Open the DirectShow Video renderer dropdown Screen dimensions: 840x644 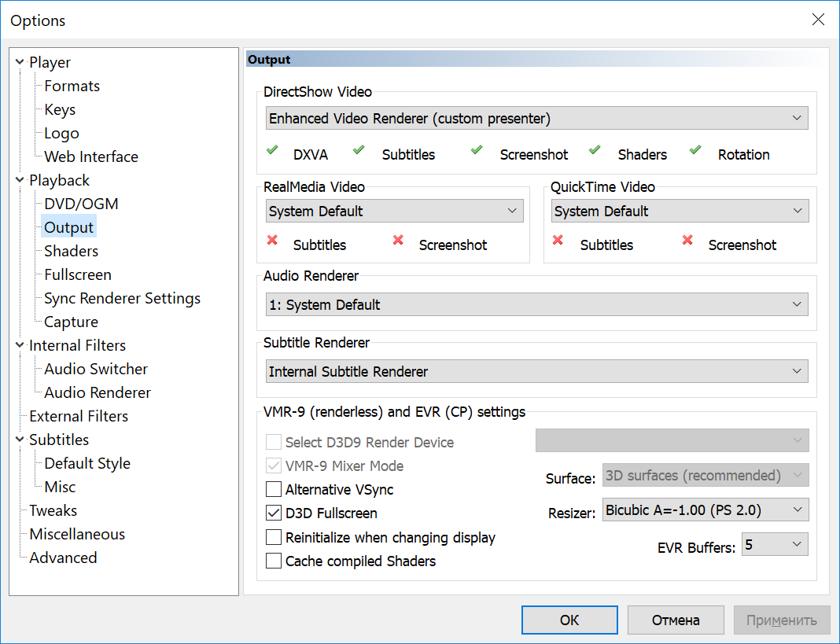[536, 119]
